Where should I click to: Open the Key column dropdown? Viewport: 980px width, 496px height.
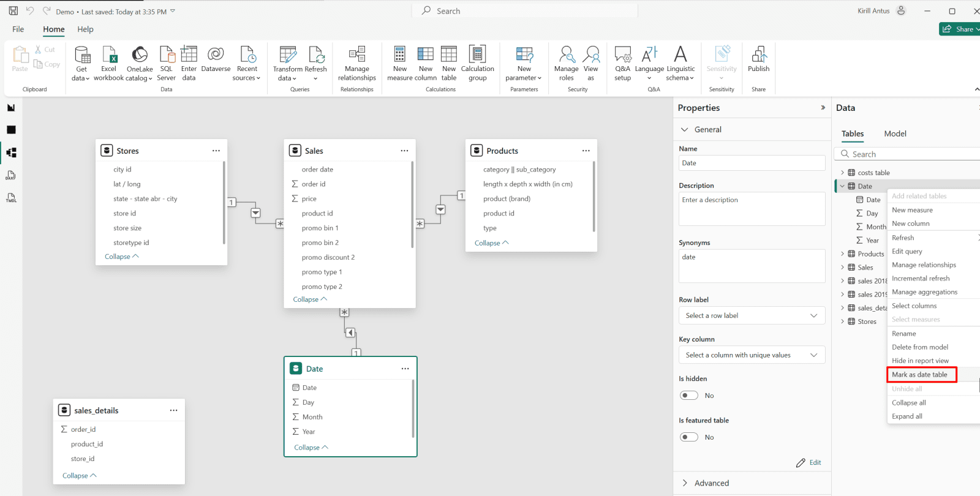752,355
